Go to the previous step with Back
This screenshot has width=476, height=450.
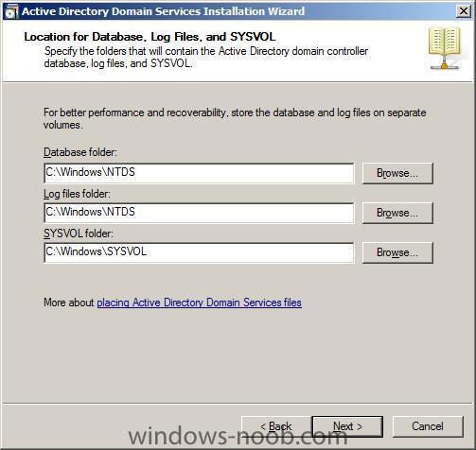pos(276,426)
